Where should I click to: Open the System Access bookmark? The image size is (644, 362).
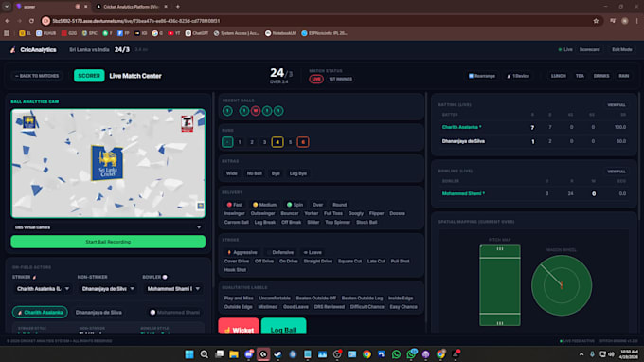[237, 33]
